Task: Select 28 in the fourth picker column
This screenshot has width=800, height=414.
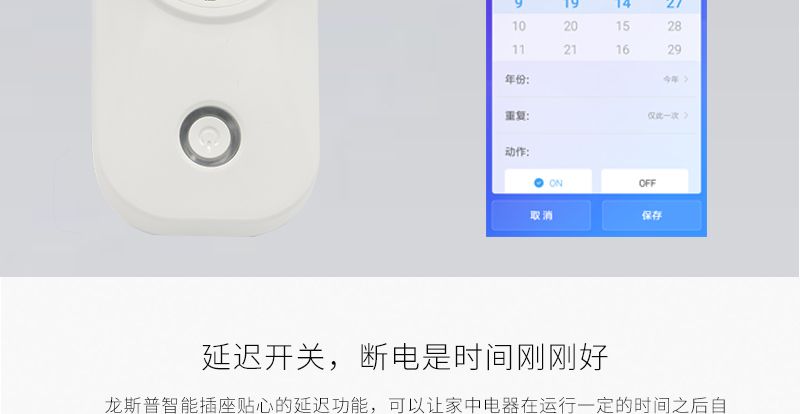Action: point(674,26)
